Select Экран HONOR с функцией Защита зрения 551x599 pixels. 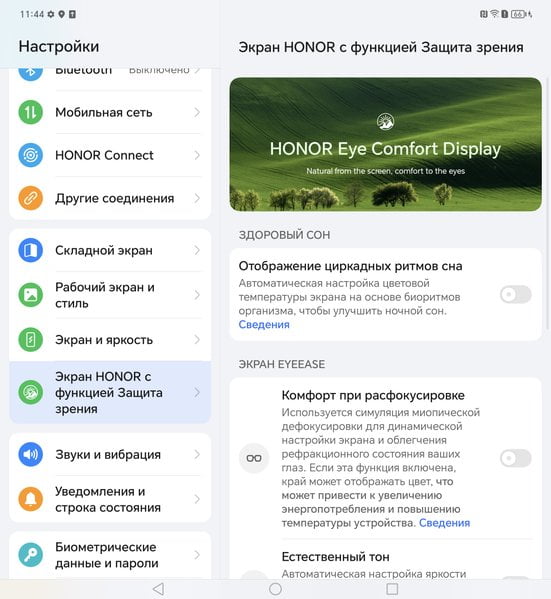pyautogui.click(x=110, y=392)
